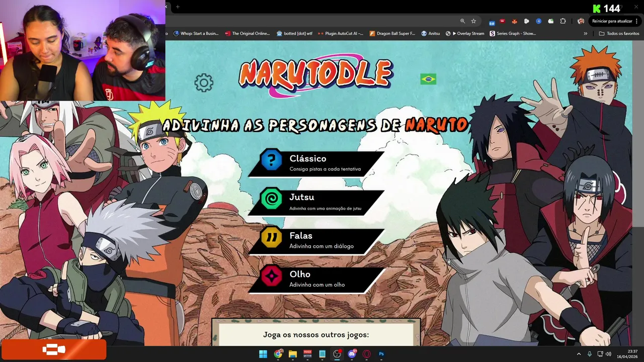Click the white-green extension icon

pos(551,21)
